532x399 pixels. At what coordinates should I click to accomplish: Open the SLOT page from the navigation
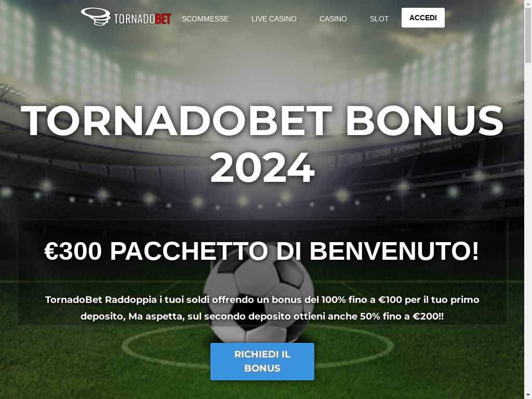coord(379,19)
